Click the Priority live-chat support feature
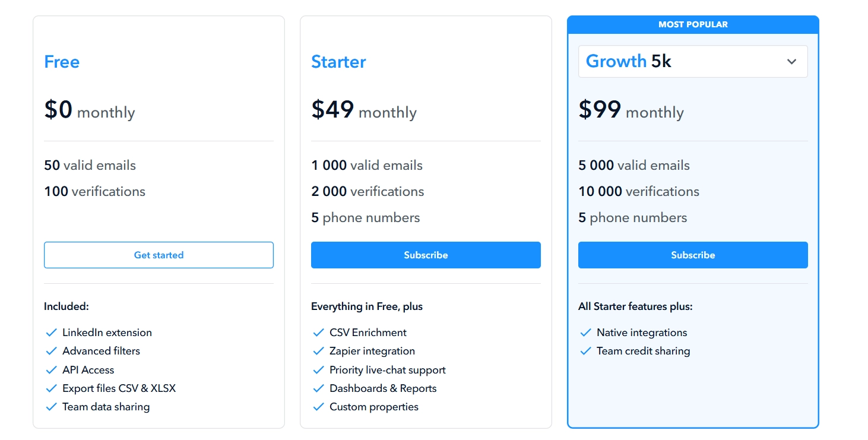 pos(387,370)
